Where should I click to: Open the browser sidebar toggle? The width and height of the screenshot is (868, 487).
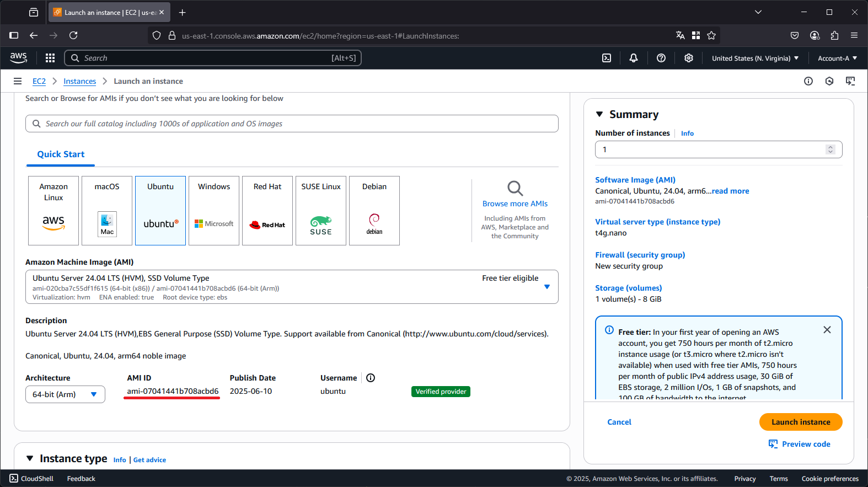pos(14,35)
